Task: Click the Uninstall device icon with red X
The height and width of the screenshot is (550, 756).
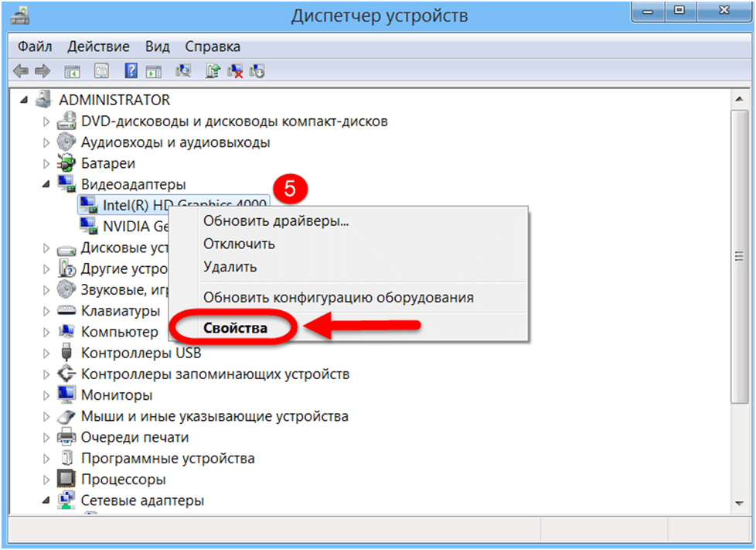Action: click(x=235, y=71)
